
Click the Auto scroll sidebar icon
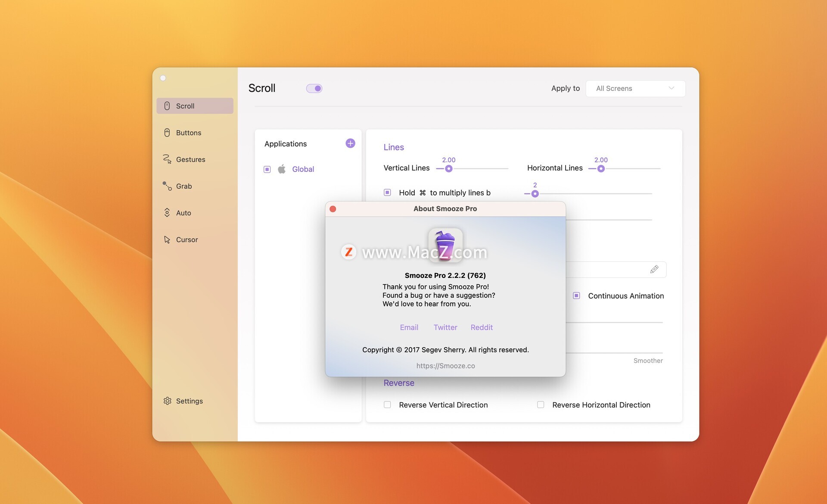tap(167, 213)
